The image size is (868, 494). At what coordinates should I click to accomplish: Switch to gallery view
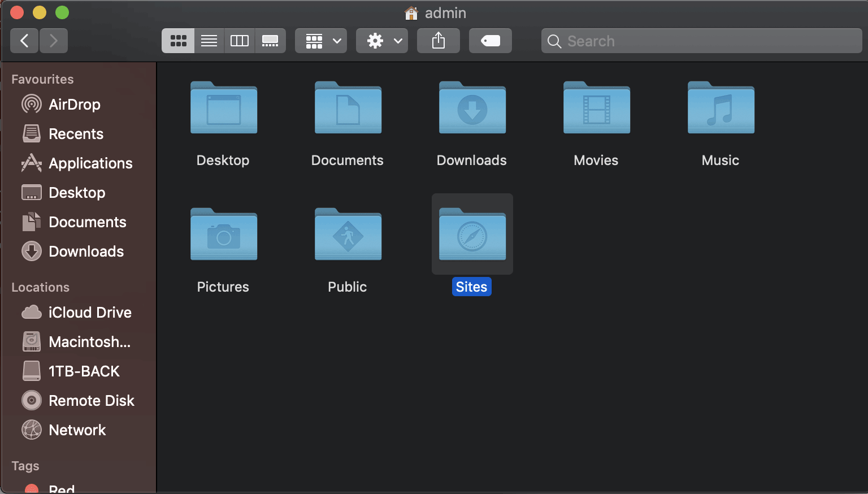point(270,41)
